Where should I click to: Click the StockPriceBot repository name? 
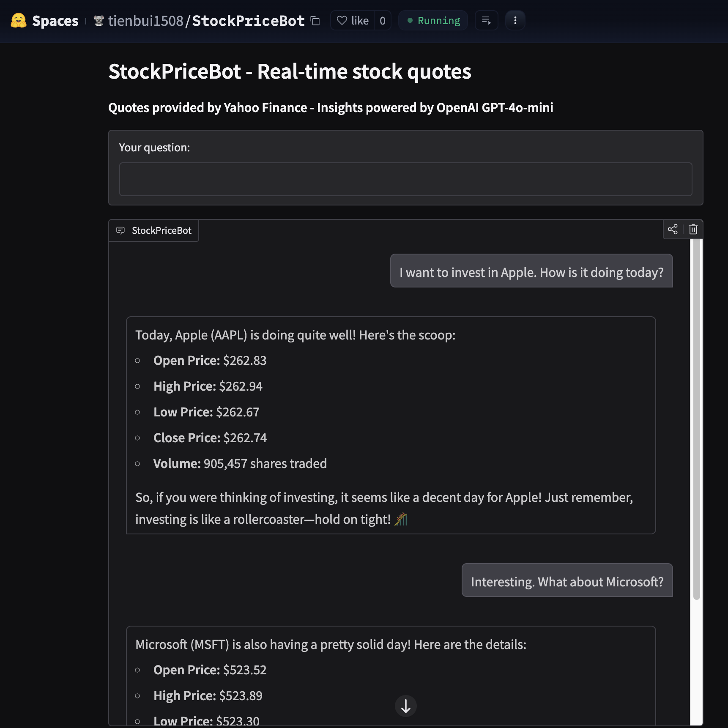point(248,21)
